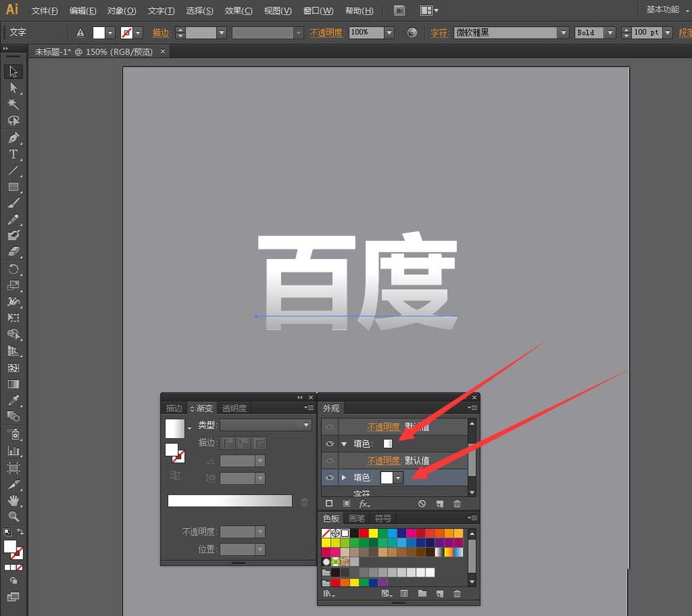692x616 pixels.
Task: Pick the Paintbrush tool
Action: 13,203
